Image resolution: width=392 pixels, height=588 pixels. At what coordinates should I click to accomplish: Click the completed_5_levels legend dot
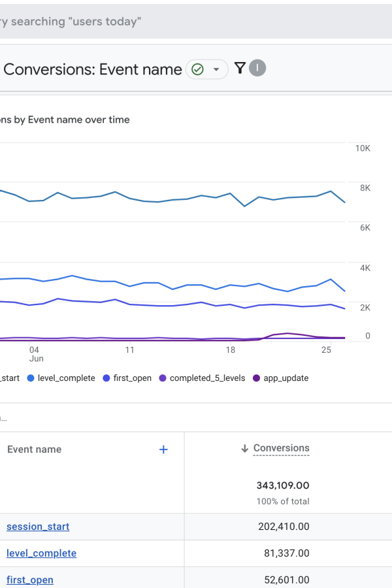coord(163,378)
